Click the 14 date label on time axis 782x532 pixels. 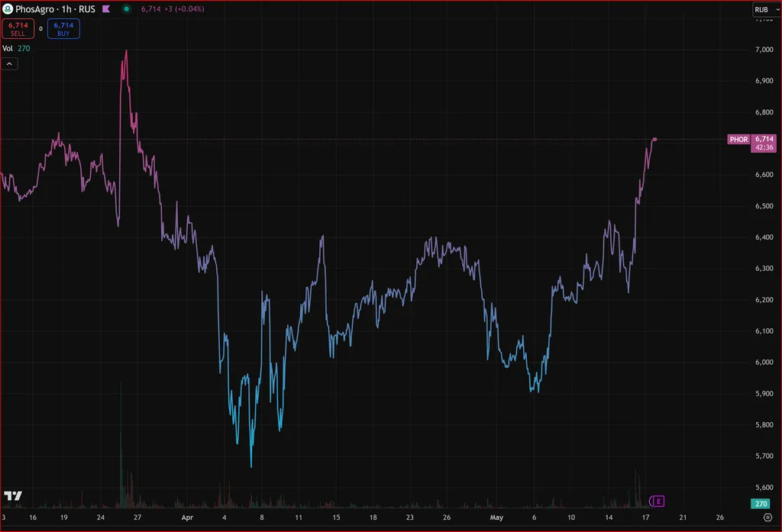609,517
